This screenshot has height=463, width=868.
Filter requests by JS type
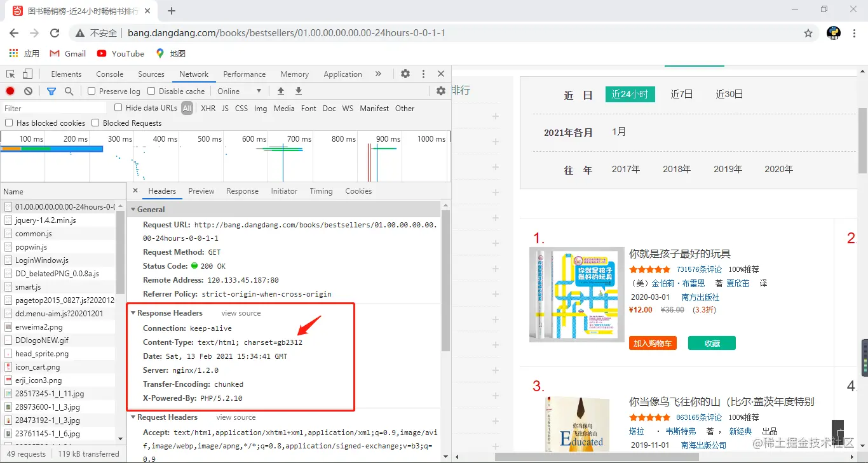point(225,108)
